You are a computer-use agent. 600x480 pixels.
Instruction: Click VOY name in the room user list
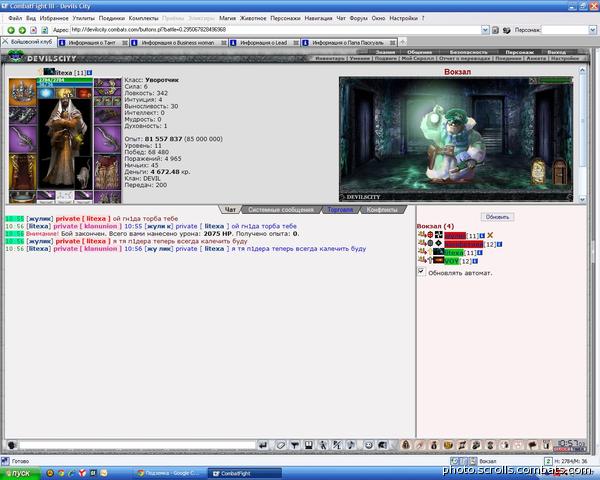[452, 261]
